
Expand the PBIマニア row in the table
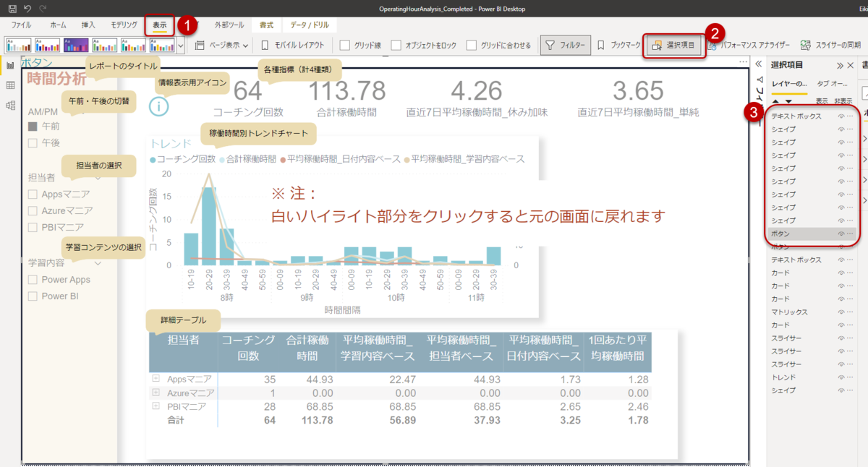tap(156, 406)
